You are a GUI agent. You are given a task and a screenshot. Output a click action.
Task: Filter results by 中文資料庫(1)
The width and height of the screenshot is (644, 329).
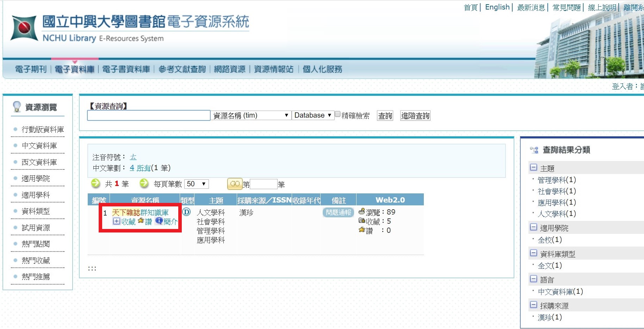560,292
